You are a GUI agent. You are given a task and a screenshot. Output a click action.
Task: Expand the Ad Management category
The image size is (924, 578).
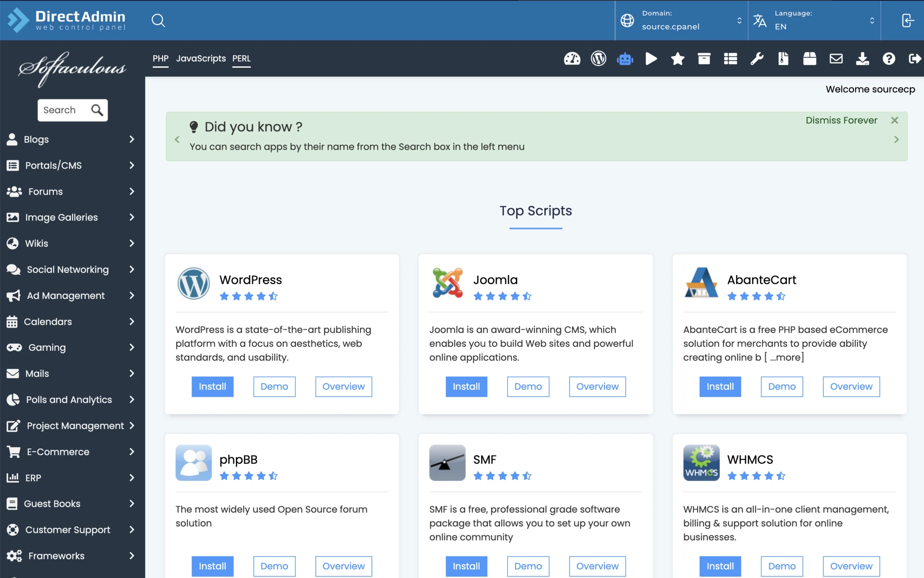coord(72,295)
